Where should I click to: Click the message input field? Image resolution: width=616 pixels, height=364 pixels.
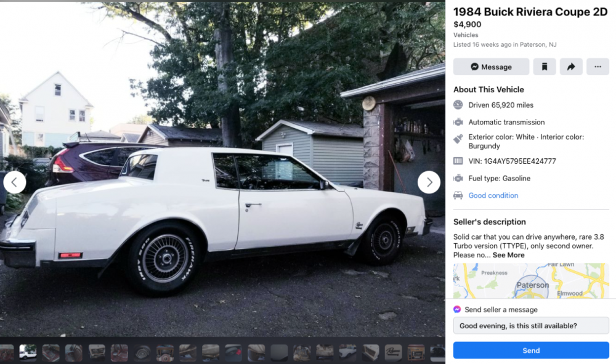(531, 326)
